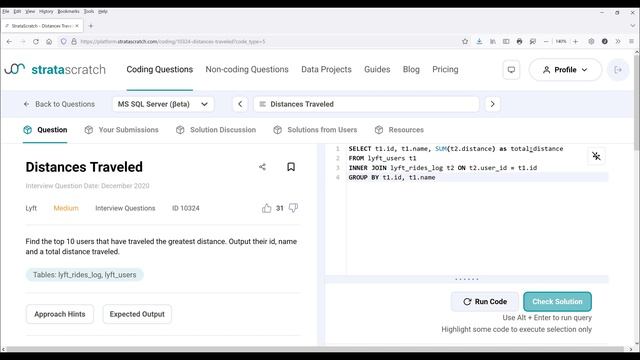This screenshot has height=360, width=640.
Task: Click the monitor icon beside Profile
Action: [511, 70]
